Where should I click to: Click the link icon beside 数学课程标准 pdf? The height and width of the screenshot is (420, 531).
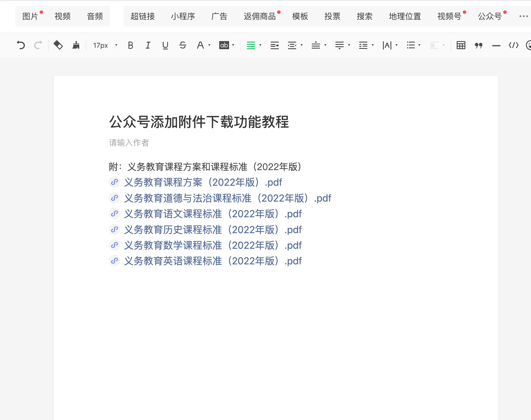pyautogui.click(x=115, y=245)
